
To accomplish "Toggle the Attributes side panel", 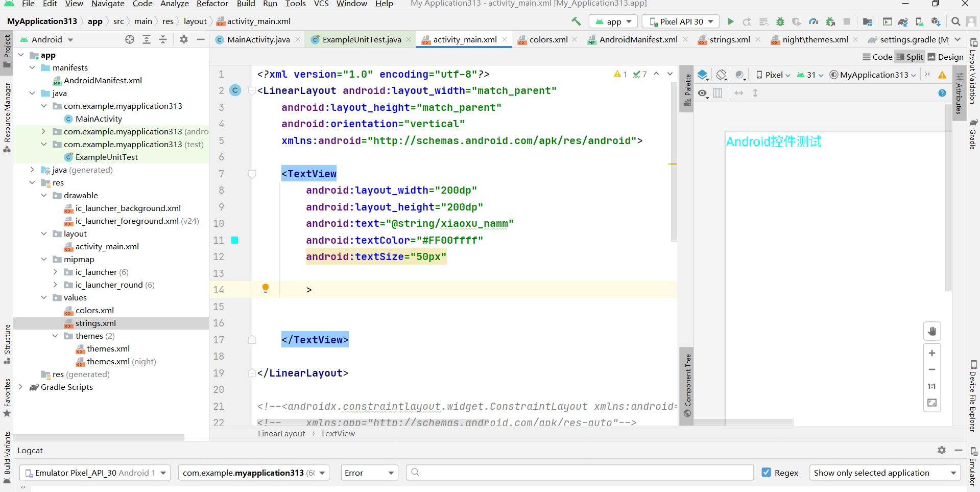I will 959,93.
